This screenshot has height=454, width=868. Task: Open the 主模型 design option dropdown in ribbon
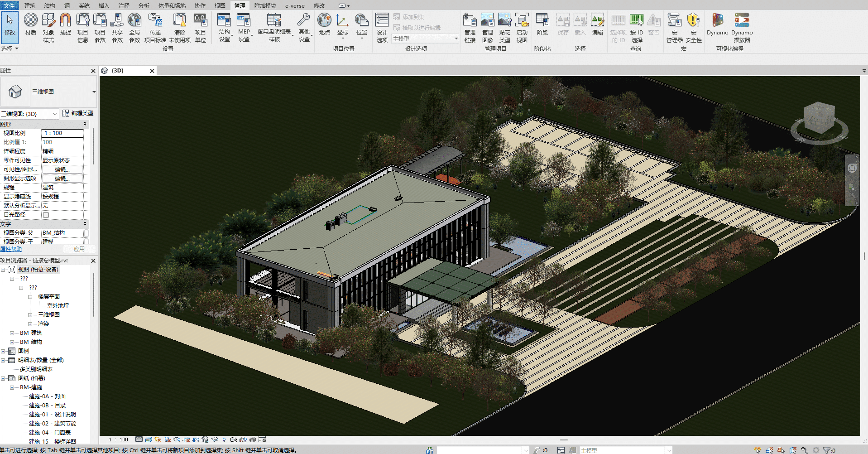tap(456, 39)
